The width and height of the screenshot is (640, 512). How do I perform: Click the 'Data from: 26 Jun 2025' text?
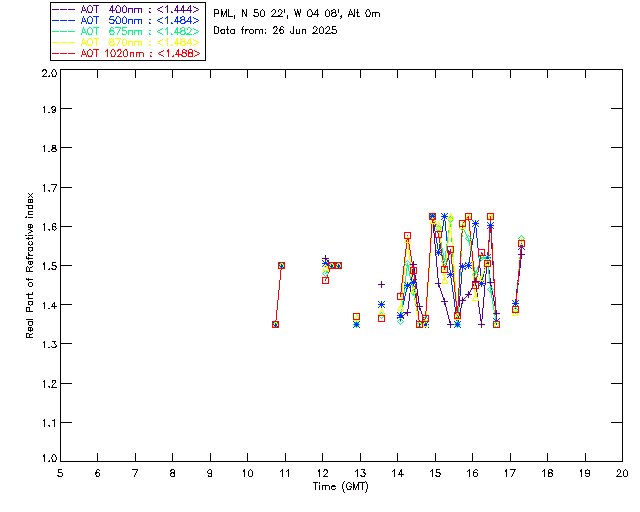pyautogui.click(x=275, y=30)
